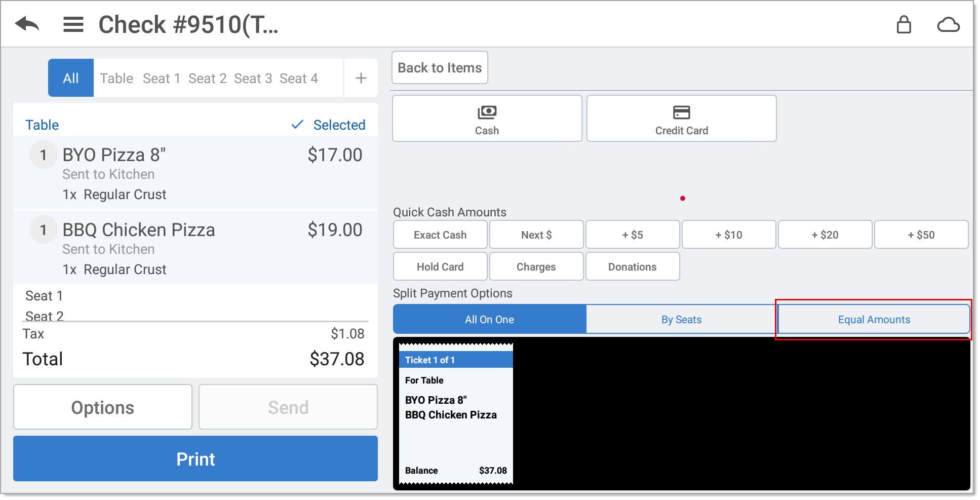Keep All On One split option active
Screen dimensions: 980x500
pos(489,319)
